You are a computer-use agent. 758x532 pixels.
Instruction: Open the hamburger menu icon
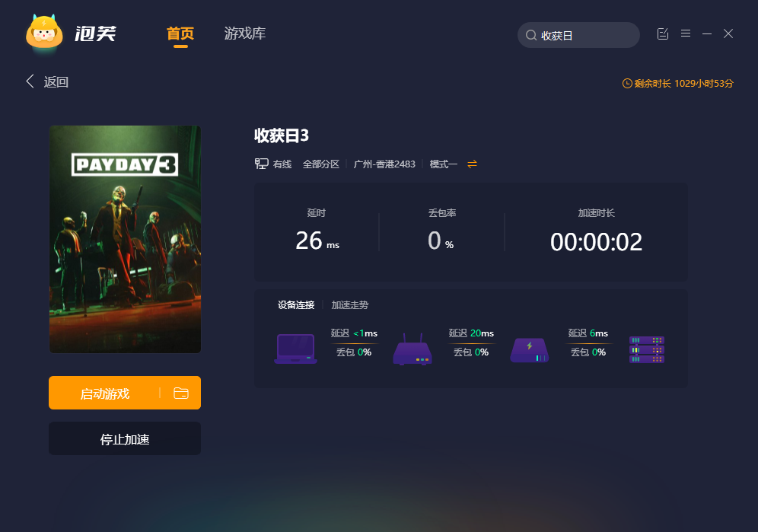[x=686, y=33]
